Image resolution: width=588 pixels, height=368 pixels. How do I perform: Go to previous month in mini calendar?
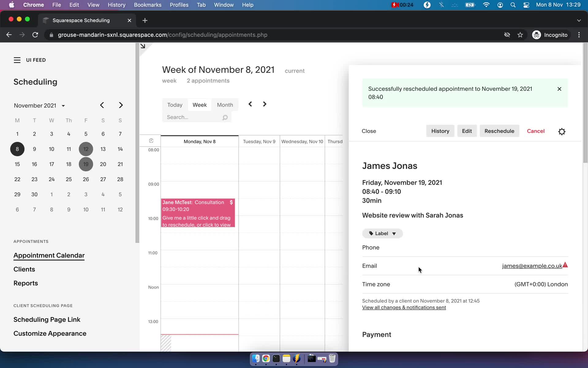(x=102, y=105)
